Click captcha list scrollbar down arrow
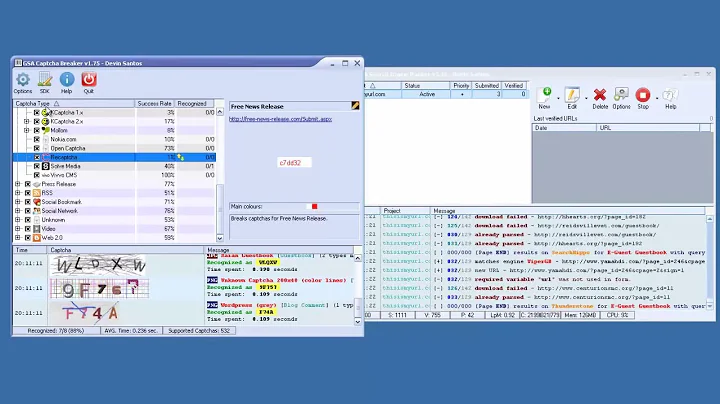The height and width of the screenshot is (404, 720). (x=219, y=238)
